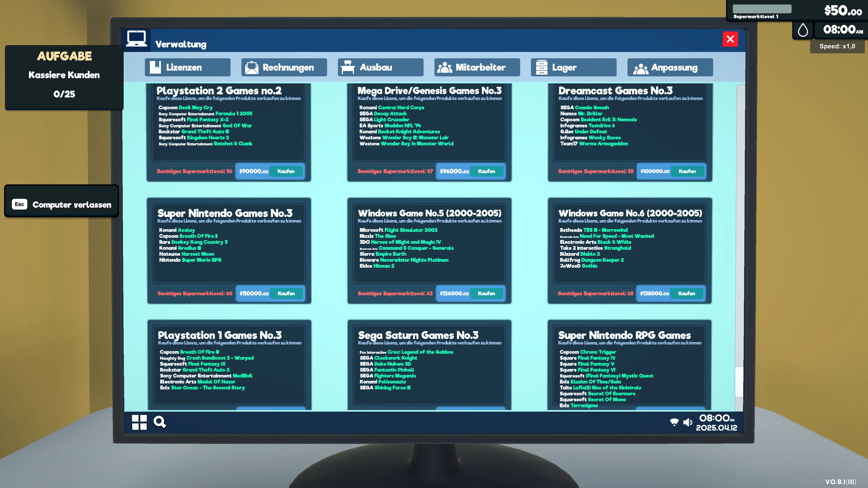Click Kaufen for Windows Game No.6
This screenshot has width=868, height=488.
coord(687,293)
